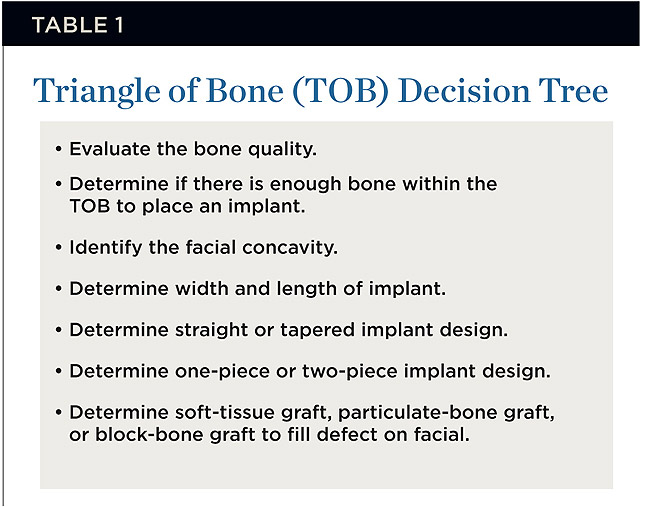Click the bullet before Determine width and length
The image size is (650, 507).
[57, 288]
